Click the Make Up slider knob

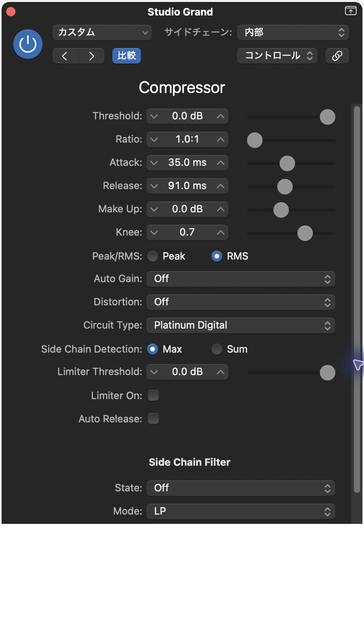(x=281, y=210)
